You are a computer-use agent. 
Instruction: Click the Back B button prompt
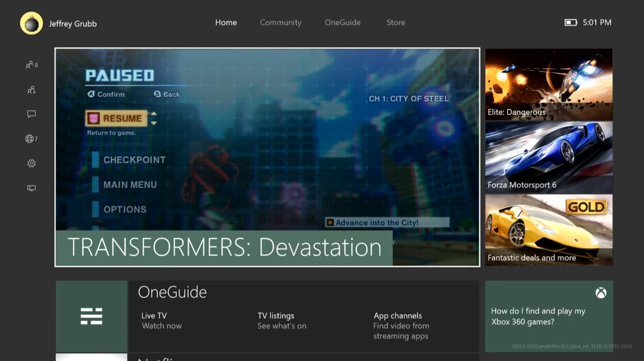coord(167,94)
